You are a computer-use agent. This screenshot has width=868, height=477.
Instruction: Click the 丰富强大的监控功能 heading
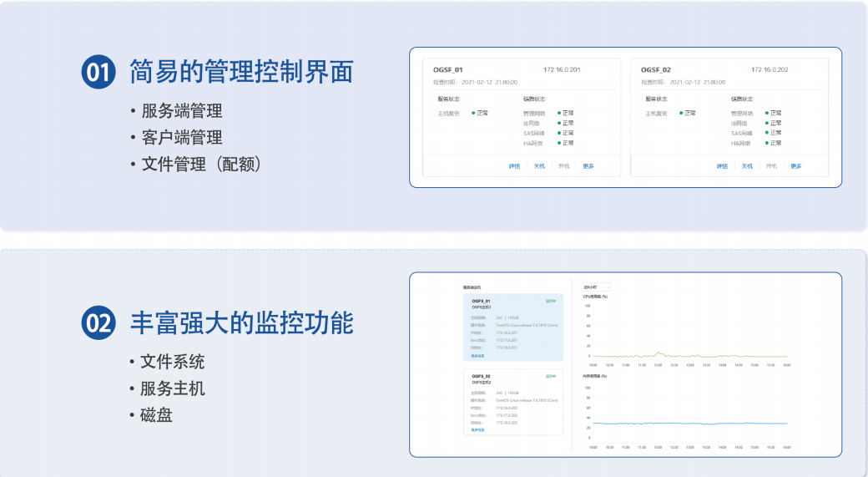(241, 323)
